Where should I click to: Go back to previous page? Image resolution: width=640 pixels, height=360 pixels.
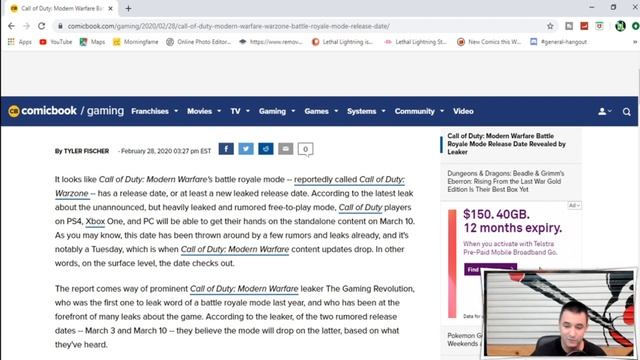(x=11, y=26)
